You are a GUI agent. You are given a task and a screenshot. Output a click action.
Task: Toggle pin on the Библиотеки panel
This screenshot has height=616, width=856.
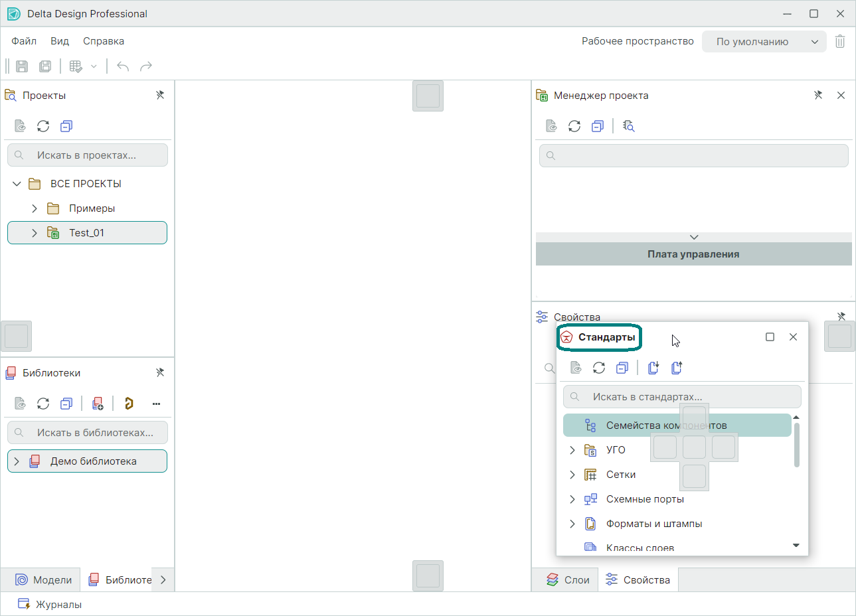[x=160, y=372]
